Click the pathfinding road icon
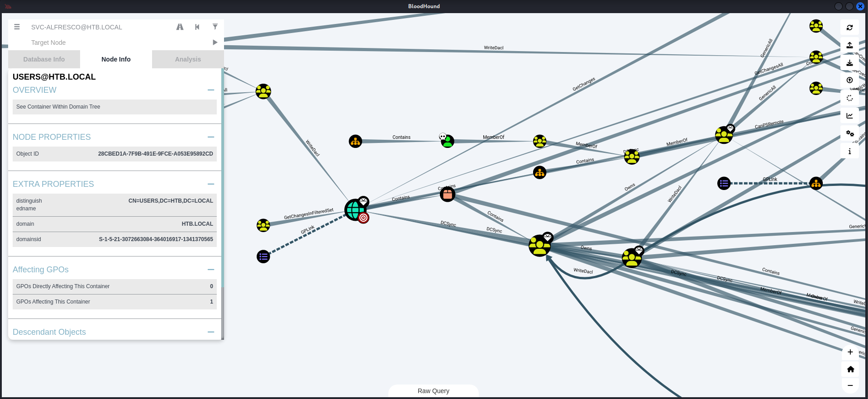Screen dimensions: 868x399 [x=180, y=27]
